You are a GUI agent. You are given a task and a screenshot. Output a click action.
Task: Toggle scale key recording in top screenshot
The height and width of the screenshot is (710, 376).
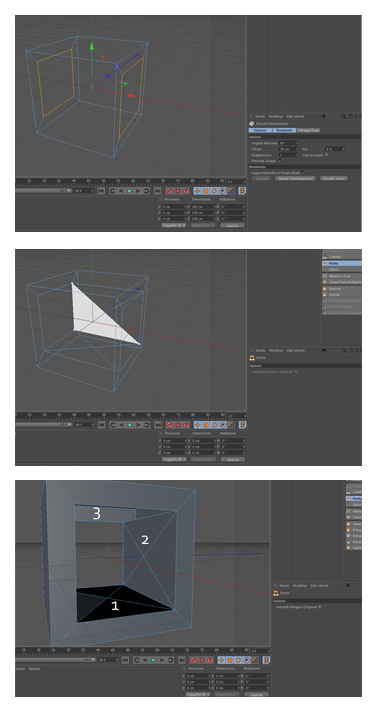click(205, 191)
